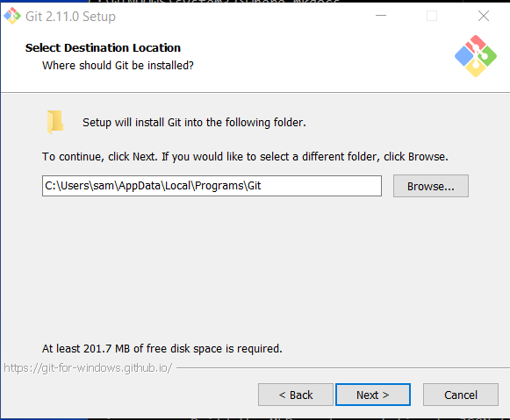Screen dimensions: 510x420
Task: Click the 201.7 MB disk space notice
Action: coord(162,348)
